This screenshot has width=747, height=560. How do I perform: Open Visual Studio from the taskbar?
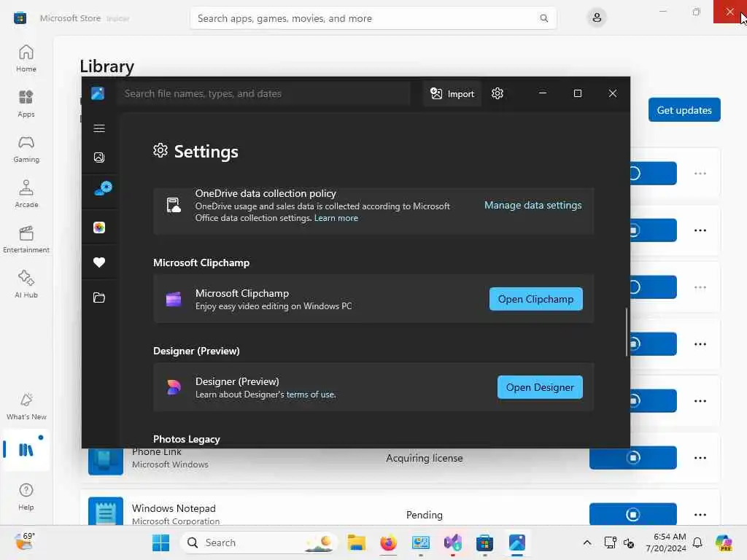pos(452,542)
